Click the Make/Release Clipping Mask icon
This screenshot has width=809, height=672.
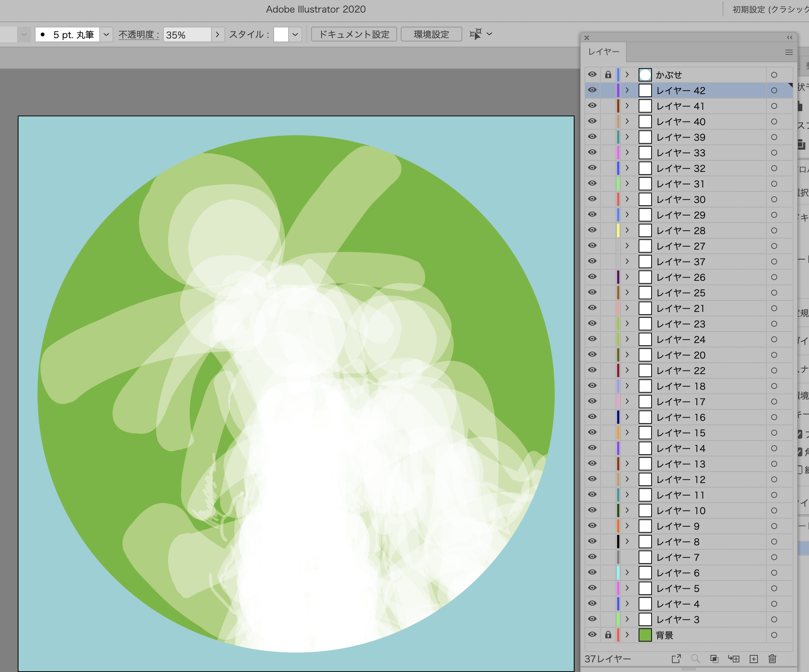point(714,659)
